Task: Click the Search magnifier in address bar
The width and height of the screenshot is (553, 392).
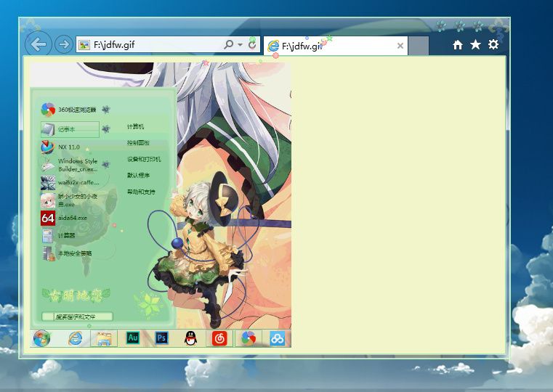Action: coord(229,44)
